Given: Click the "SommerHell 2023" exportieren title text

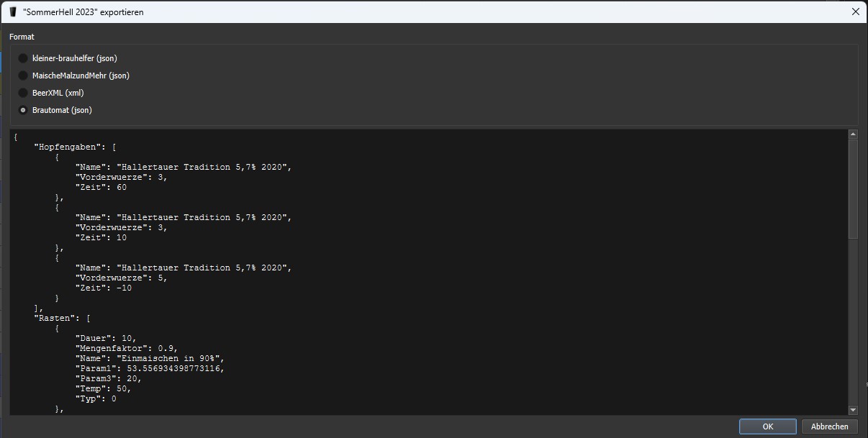Looking at the screenshot, I should (83, 12).
